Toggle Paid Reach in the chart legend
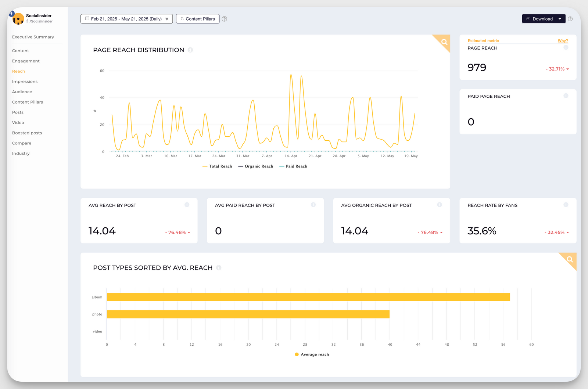The height and width of the screenshot is (389, 588). [x=293, y=166]
